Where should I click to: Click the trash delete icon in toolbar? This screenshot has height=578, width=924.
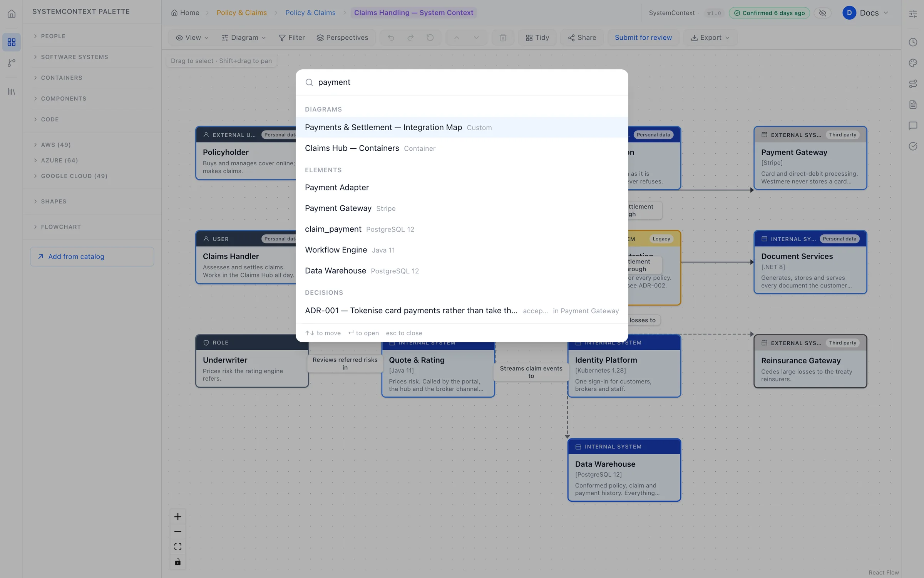(503, 37)
